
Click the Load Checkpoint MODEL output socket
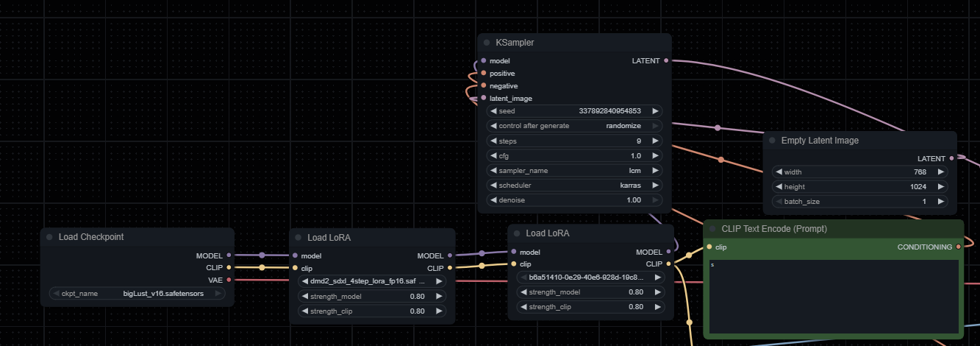point(229,255)
